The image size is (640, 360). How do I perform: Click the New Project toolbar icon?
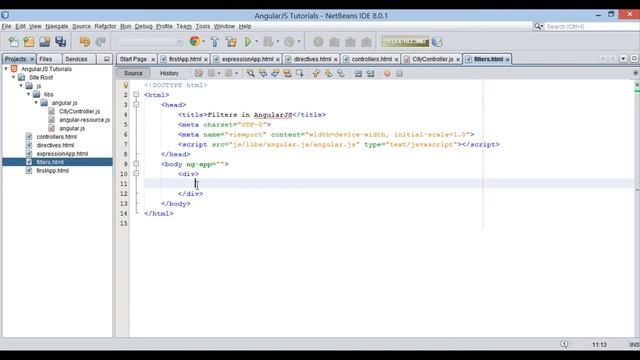[29, 42]
